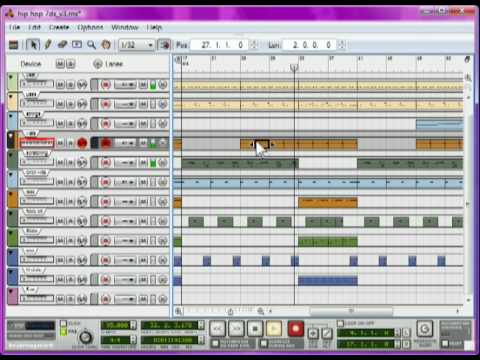Select the long orange clip on selected track
480x360 pixels.
299,144
